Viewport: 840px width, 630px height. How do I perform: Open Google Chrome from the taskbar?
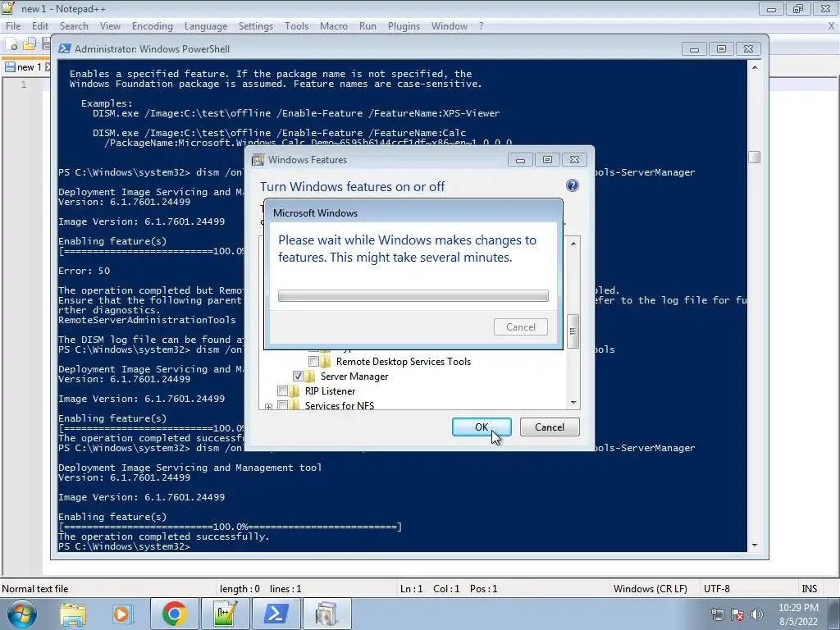(174, 614)
